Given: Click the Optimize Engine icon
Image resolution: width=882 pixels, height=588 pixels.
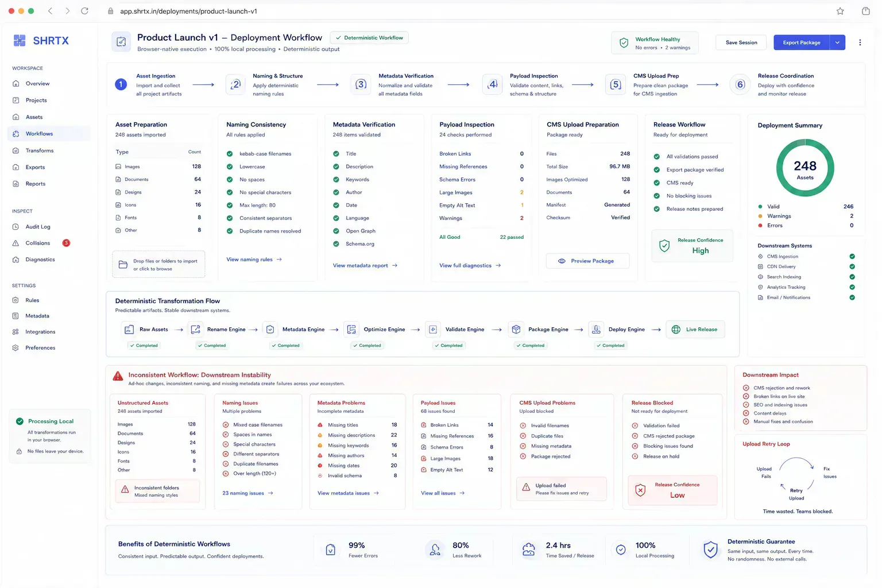Looking at the screenshot, I should tap(351, 330).
